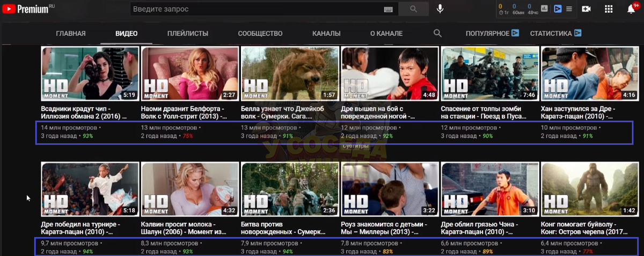Click title Всадники крадут чип - Иллюзия обмана 2
This screenshot has height=256, width=644.
tap(84, 112)
